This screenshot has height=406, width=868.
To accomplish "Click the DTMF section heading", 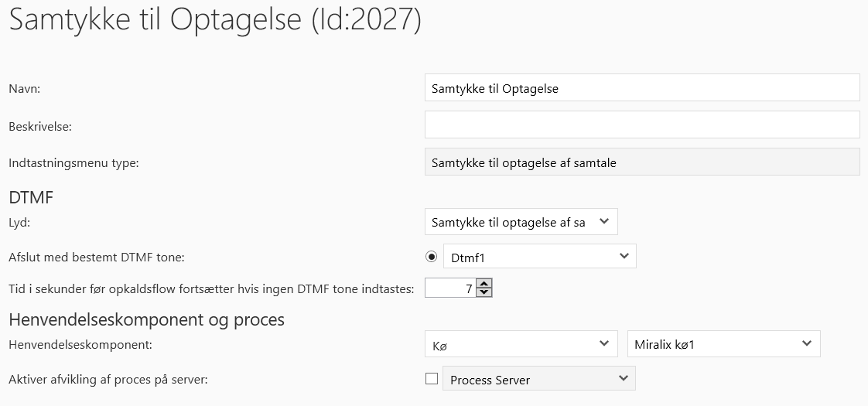I will [31, 197].
